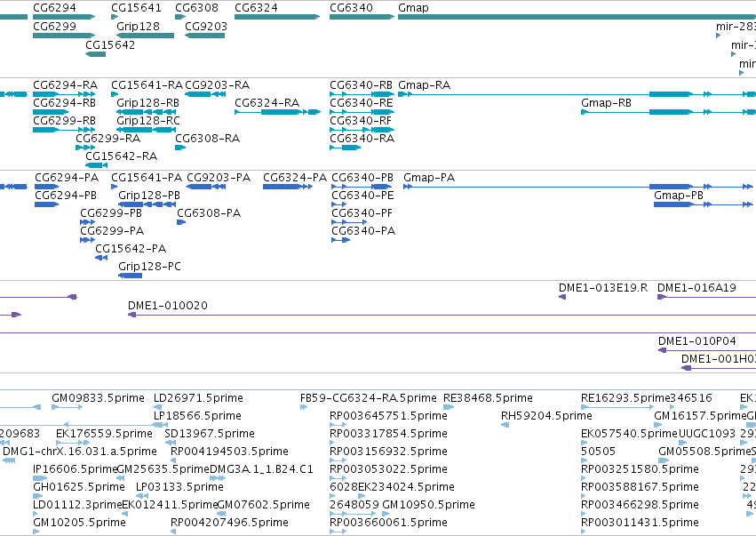Select the CG6340-RB transcript label
756x536 pixels.
[362, 85]
